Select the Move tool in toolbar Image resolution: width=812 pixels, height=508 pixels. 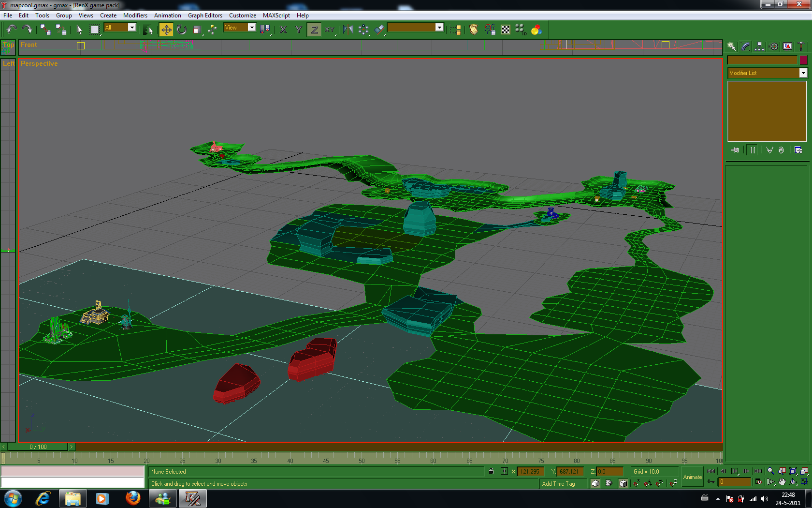pos(166,30)
